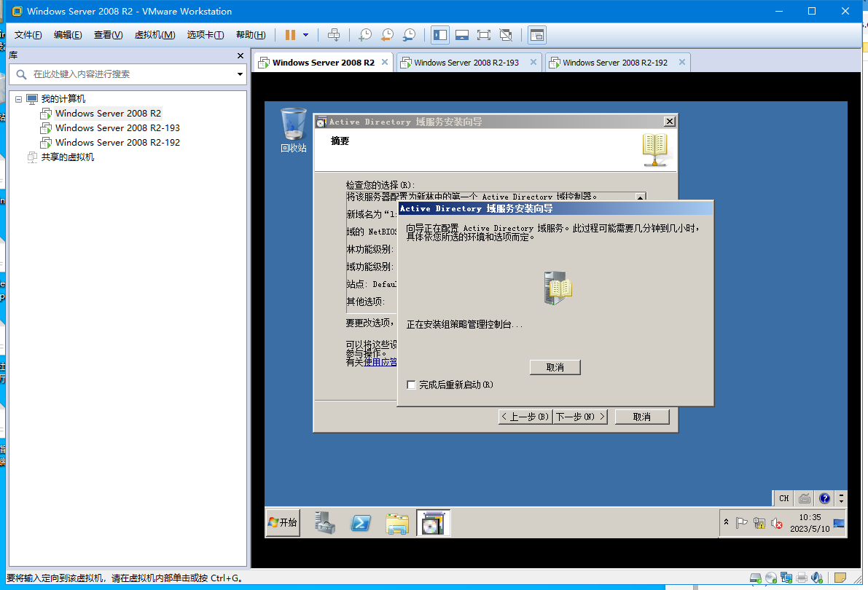Select the Windows Server 2008 R2 tab

(x=324, y=63)
